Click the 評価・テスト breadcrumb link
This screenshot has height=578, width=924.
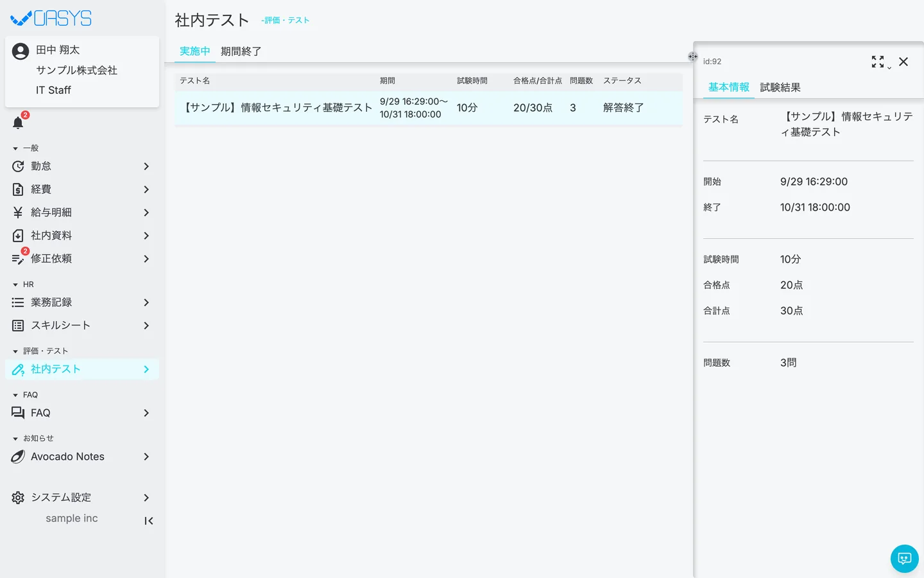click(286, 21)
